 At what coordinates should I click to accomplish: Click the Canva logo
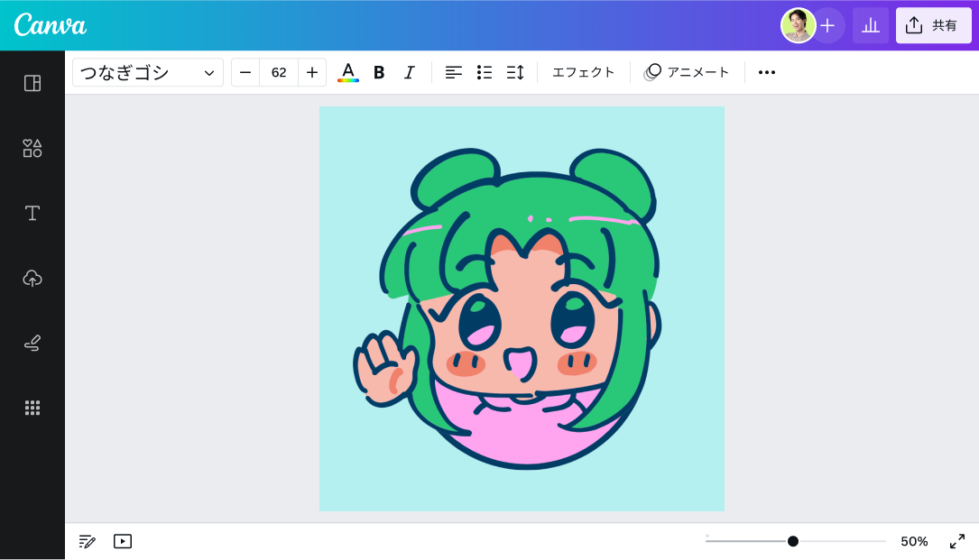50,25
